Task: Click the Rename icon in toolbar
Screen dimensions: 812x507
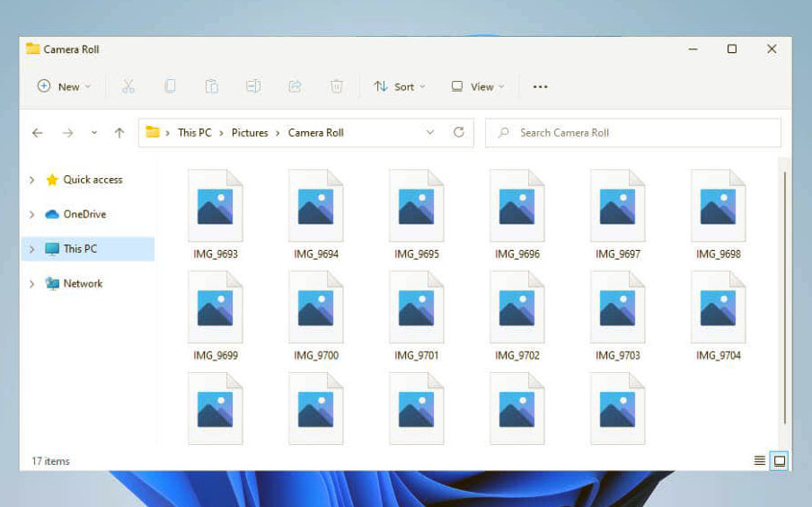Action: coord(253,86)
